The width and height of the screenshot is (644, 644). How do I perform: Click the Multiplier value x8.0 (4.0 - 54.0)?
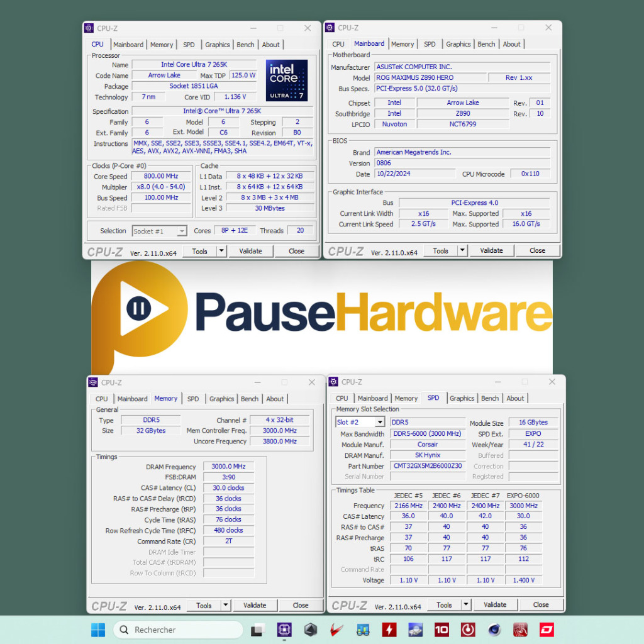(161, 187)
